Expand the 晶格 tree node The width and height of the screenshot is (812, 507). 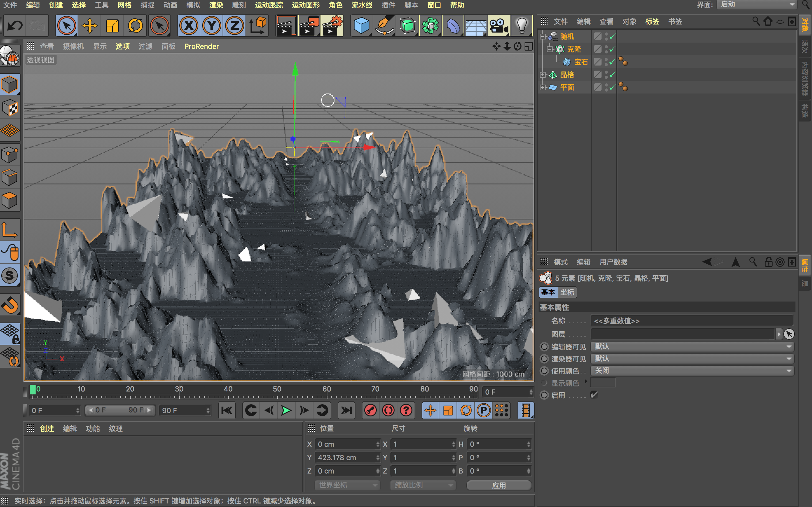543,74
